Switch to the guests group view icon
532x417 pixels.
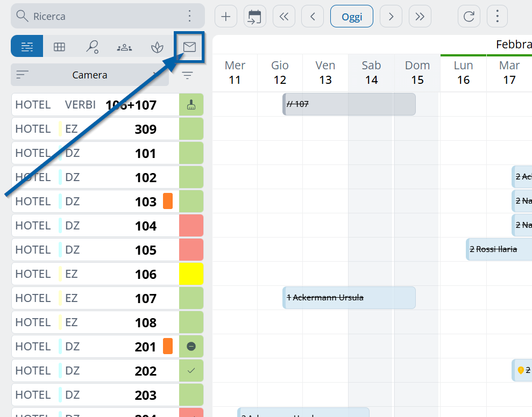124,47
